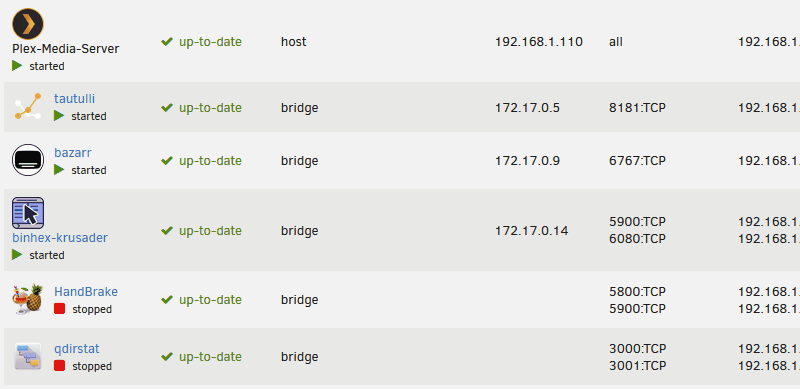Open the tautulli graph icon
The width and height of the screenshot is (800, 389).
(28, 106)
